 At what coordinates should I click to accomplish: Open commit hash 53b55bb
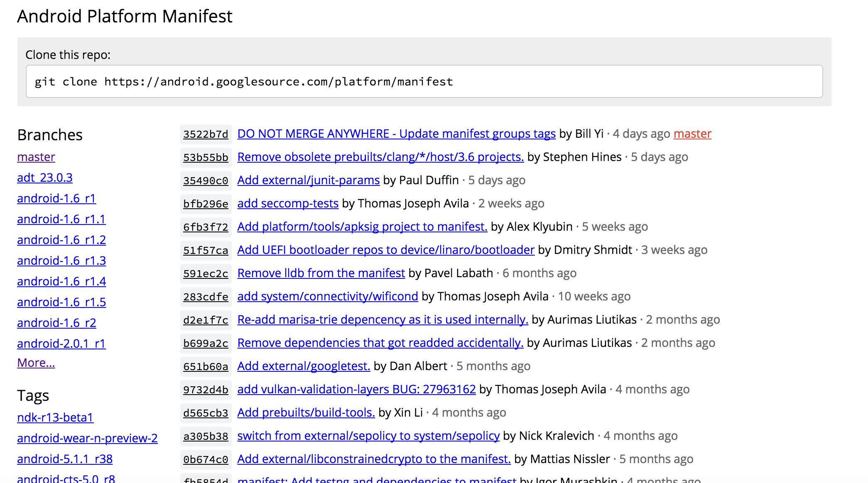pos(206,157)
